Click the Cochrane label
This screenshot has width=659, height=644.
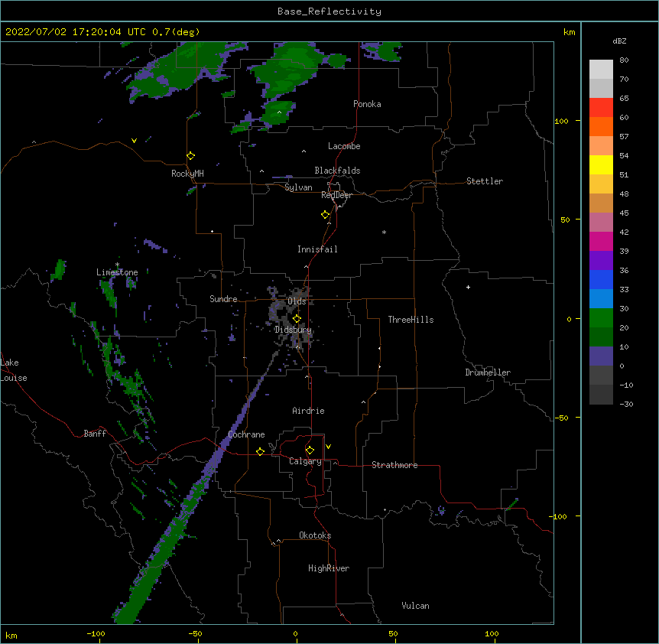pos(246,434)
